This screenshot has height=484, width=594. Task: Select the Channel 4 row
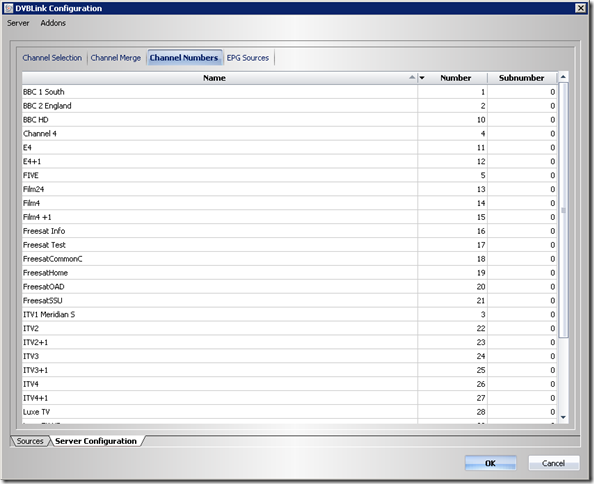tap(289, 134)
